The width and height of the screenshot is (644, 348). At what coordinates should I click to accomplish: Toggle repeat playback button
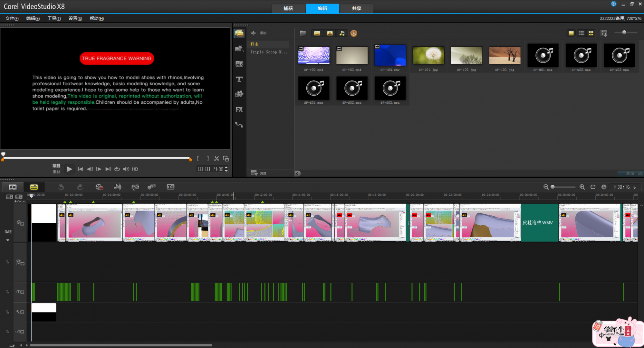[x=117, y=169]
